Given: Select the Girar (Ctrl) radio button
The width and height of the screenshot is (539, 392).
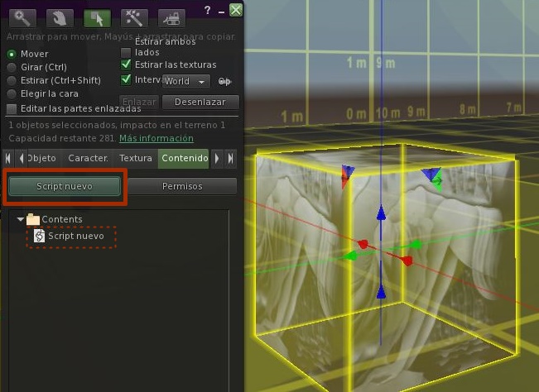Looking at the screenshot, I should [x=12, y=67].
